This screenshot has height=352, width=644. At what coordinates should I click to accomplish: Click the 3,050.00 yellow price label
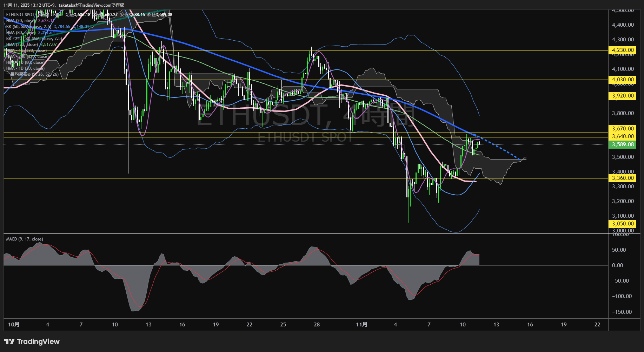pos(623,224)
